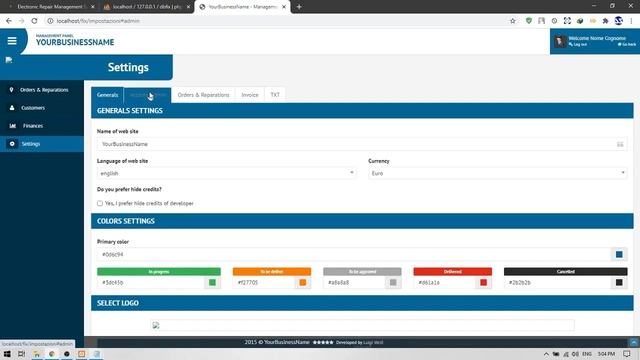Click the ENG language indicator in the taskbar
This screenshot has width=640, height=360.
tap(587, 354)
